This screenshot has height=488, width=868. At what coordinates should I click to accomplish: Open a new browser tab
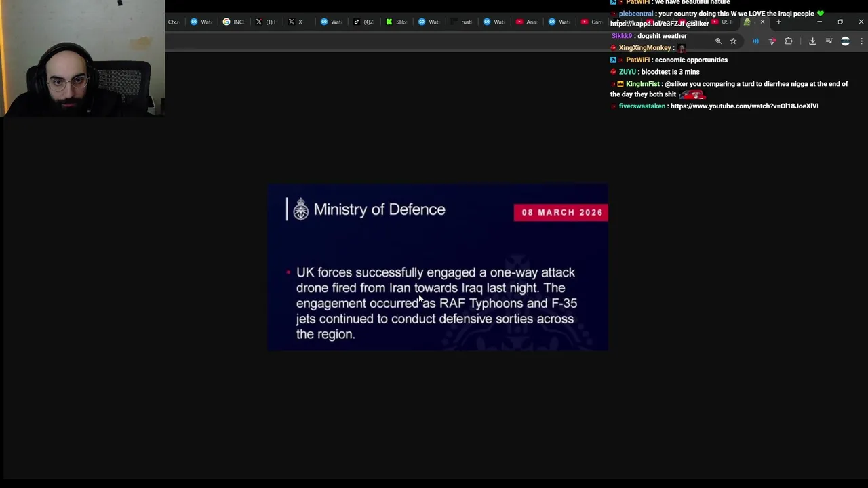click(778, 22)
